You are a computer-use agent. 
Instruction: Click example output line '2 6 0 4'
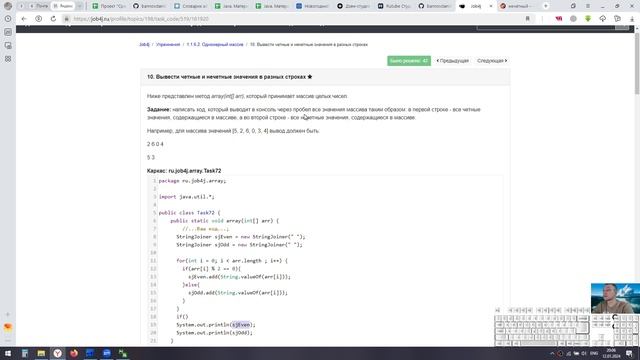(155, 144)
